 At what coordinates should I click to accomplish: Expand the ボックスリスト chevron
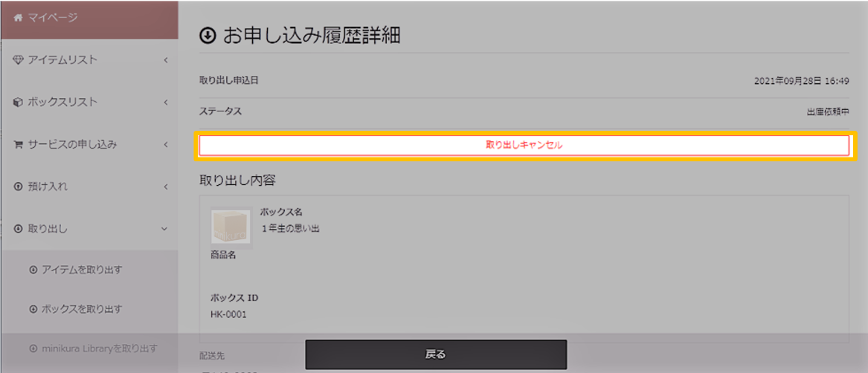point(166,103)
